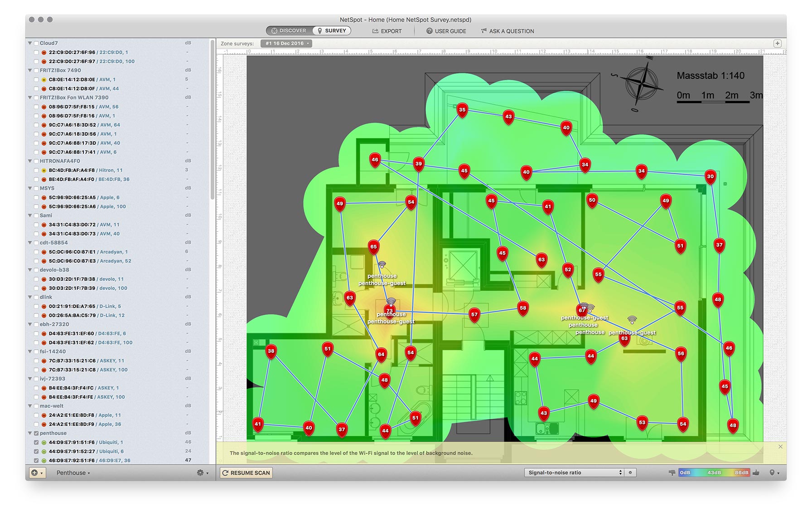Click the yellow signal icon of C8:0E:14:12:D8:0E

point(44,79)
